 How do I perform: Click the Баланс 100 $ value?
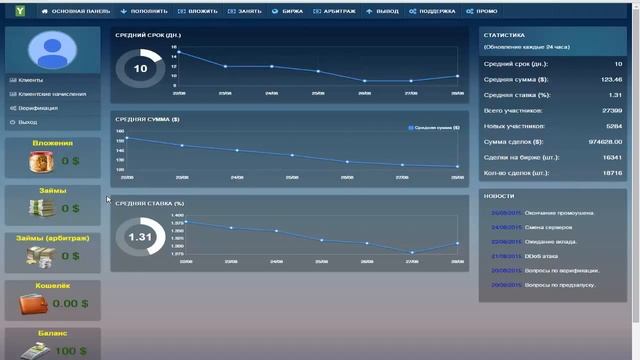coord(71,351)
